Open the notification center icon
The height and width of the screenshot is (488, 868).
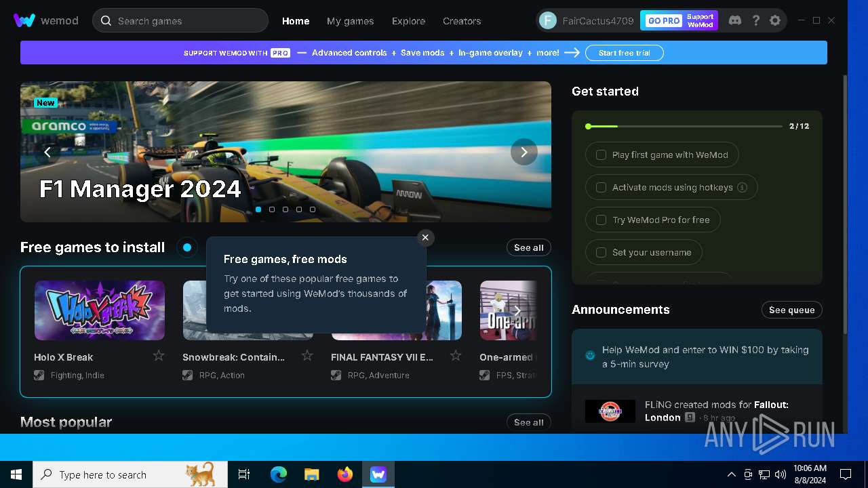click(x=846, y=474)
